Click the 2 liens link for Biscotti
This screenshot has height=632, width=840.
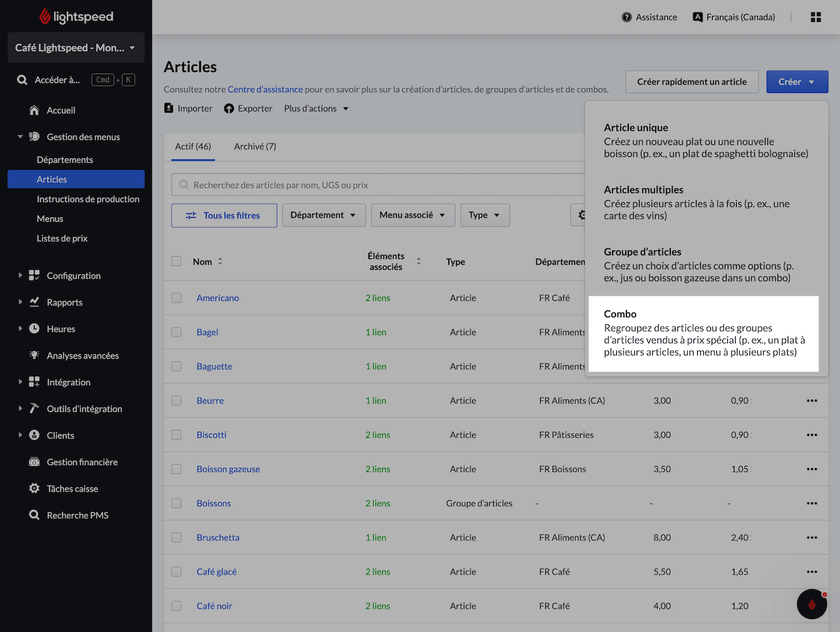click(x=378, y=435)
